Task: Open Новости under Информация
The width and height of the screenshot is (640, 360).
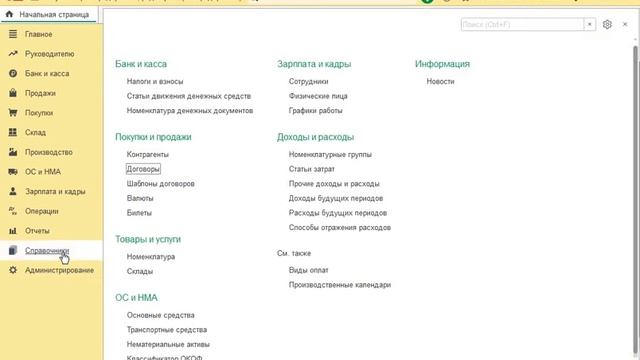Action: (x=440, y=81)
